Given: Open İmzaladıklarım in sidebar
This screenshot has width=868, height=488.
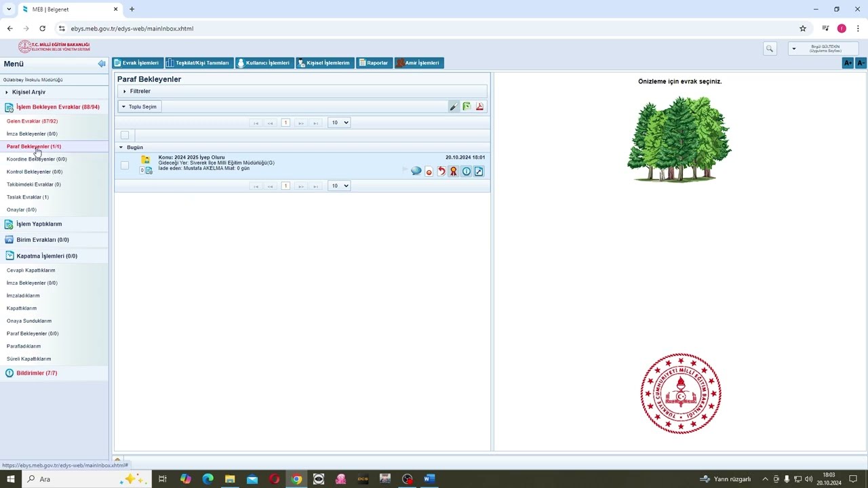Looking at the screenshot, I should pos(23,296).
